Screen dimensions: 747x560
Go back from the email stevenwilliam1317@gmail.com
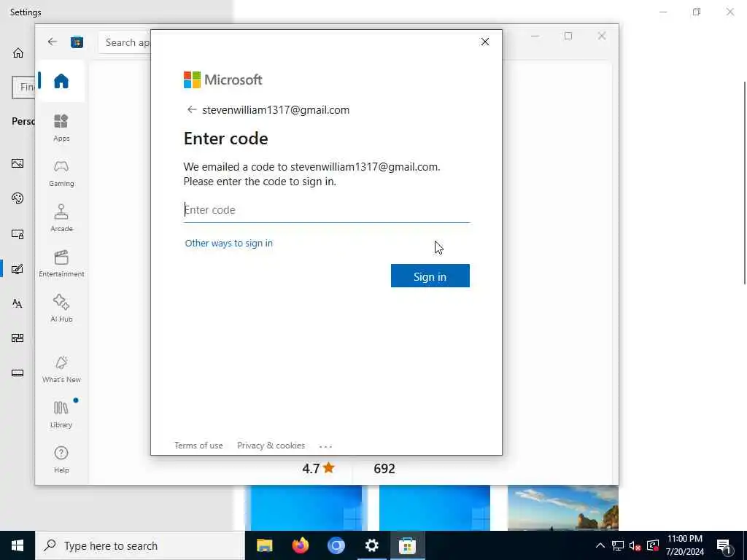click(x=192, y=110)
